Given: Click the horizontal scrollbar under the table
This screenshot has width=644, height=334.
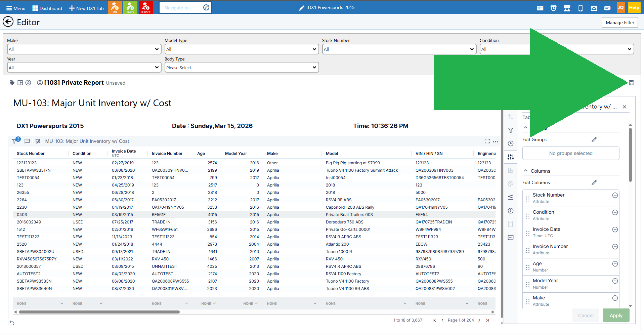Looking at the screenshot, I should (99, 312).
